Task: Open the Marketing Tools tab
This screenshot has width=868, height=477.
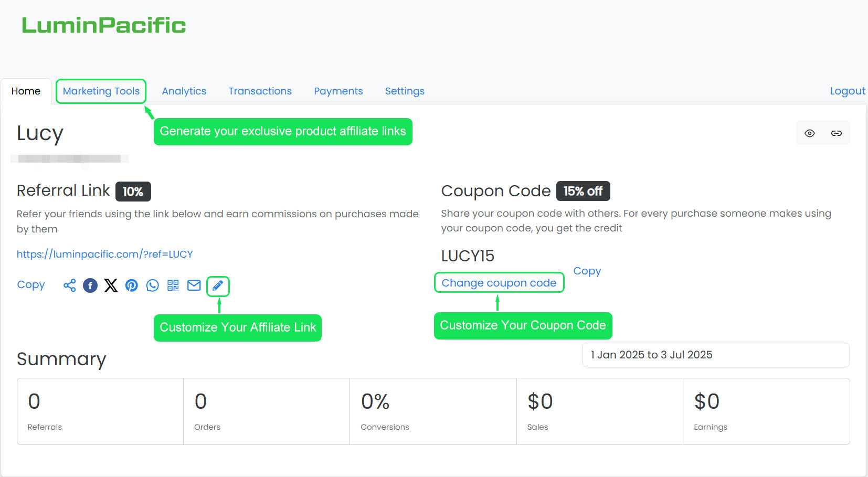Action: pos(101,91)
